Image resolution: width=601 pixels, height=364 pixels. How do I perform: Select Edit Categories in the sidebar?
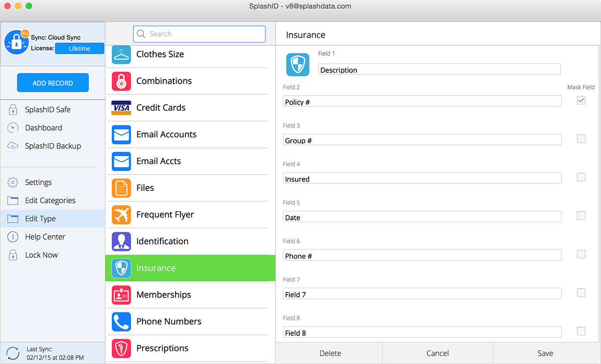pyautogui.click(x=53, y=200)
